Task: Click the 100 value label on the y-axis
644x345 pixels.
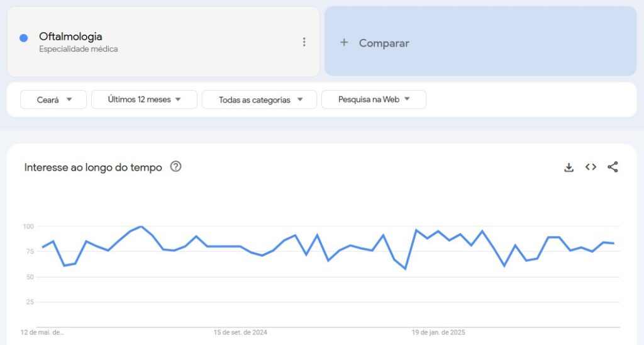Action: pos(28,227)
